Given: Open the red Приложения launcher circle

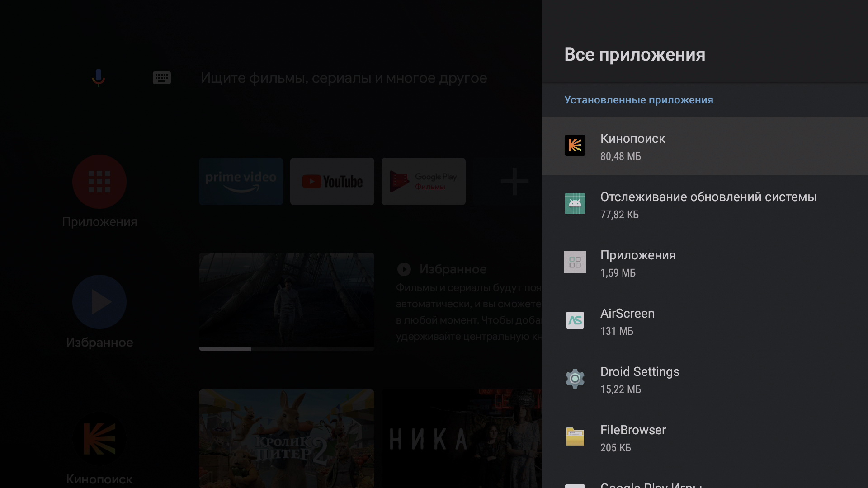Looking at the screenshot, I should [99, 182].
